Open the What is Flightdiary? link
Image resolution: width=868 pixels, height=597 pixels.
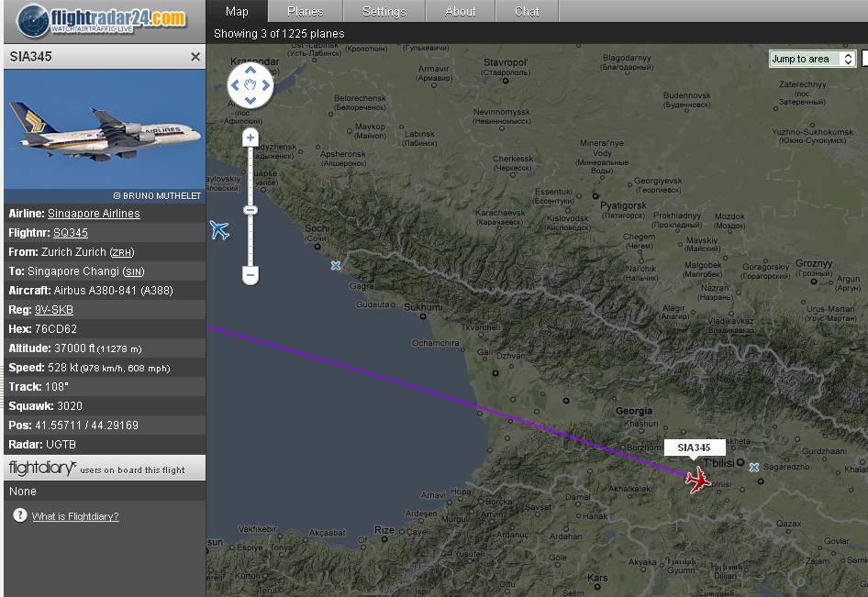pos(75,516)
